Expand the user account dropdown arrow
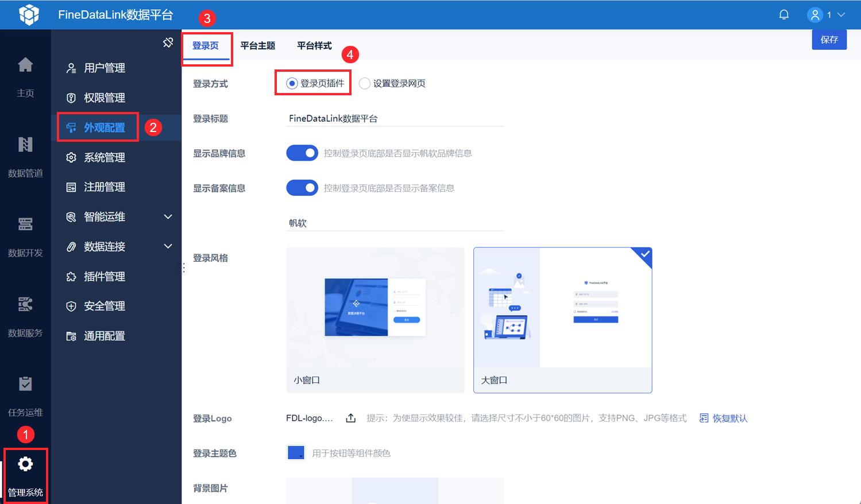861x504 pixels. 841,15
